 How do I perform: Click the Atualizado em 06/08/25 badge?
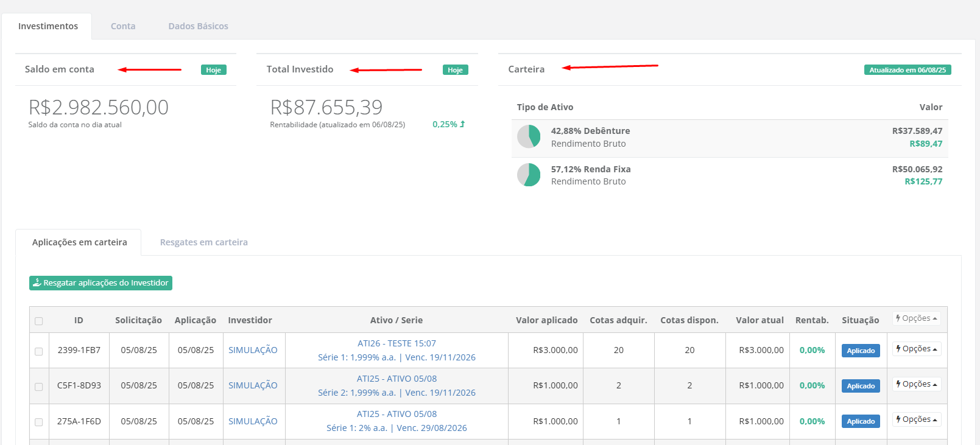tap(907, 70)
